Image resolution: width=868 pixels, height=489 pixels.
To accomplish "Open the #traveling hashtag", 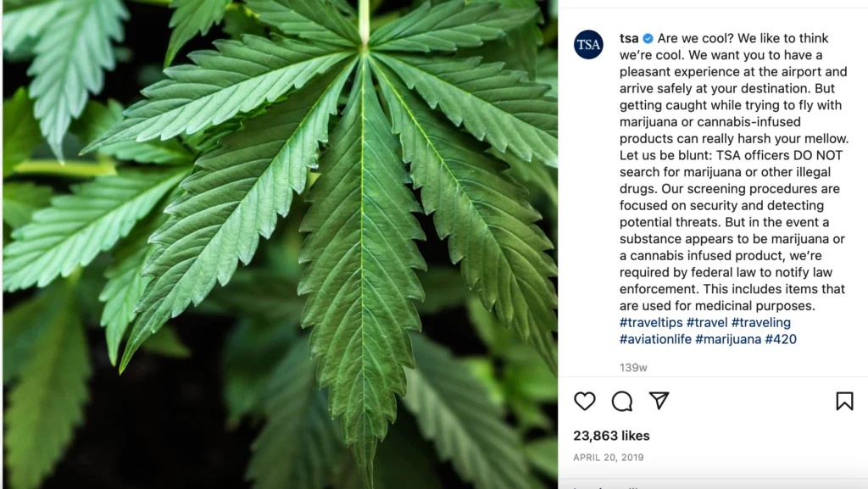I will (x=761, y=323).
